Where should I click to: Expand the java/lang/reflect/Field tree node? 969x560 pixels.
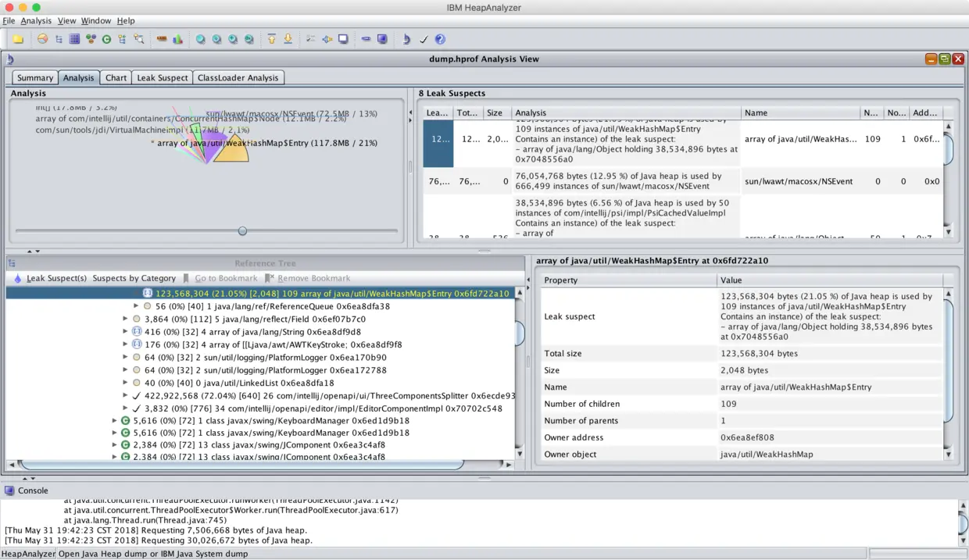click(126, 319)
